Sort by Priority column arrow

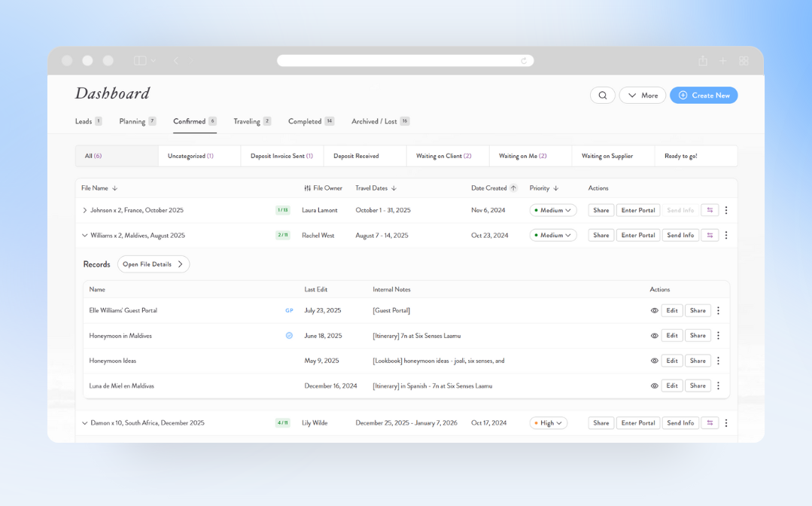555,188
